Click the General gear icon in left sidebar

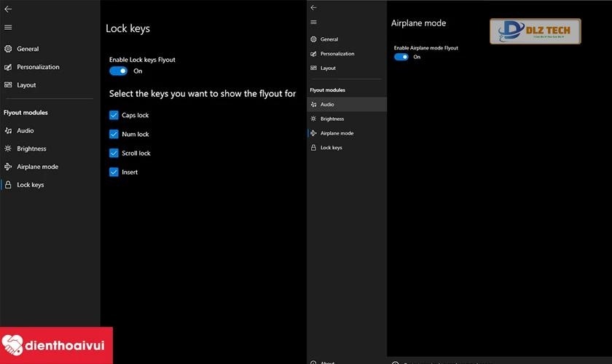point(9,49)
